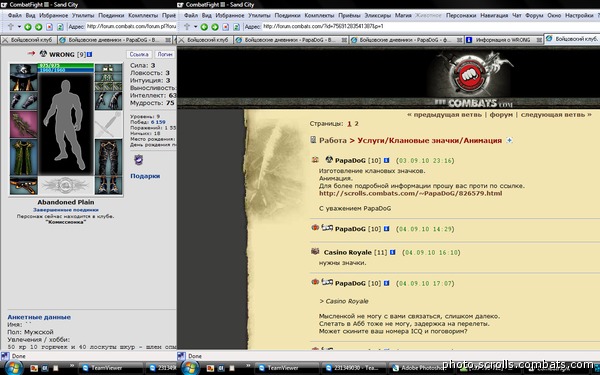600x375 pixels.
Task: Open the Поединки menu in right window
Action: coord(287,16)
